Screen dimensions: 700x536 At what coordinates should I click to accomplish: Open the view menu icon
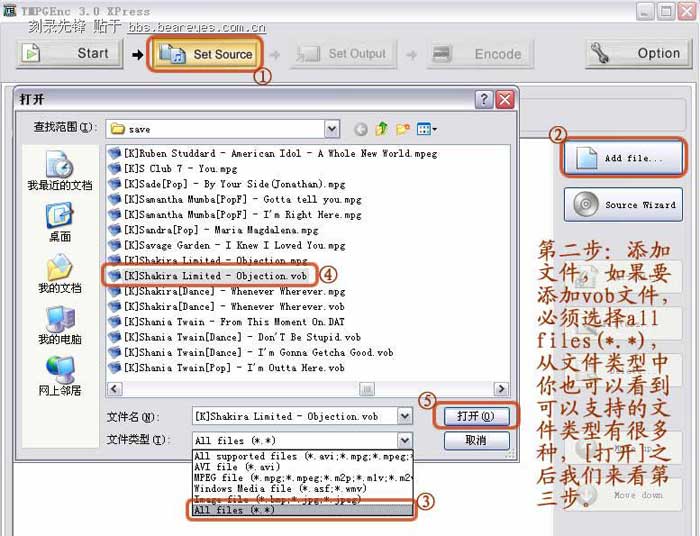click(x=426, y=129)
